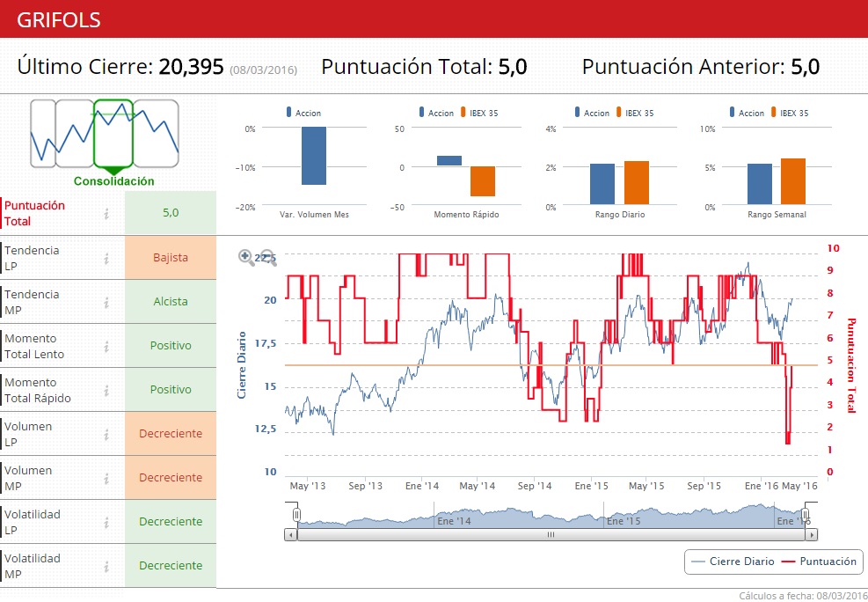Click Decreciente value for Volumen MP
The image size is (868, 602).
171,477
